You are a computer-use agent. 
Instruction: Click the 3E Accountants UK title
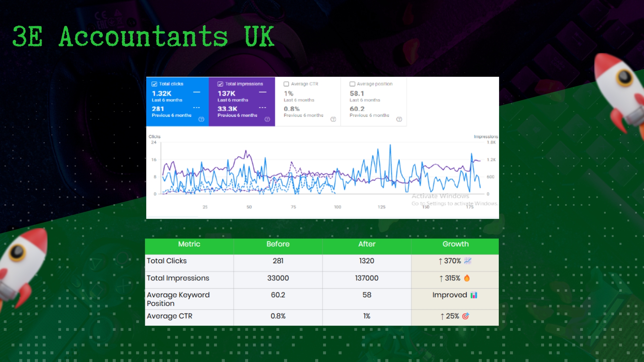pyautogui.click(x=143, y=37)
